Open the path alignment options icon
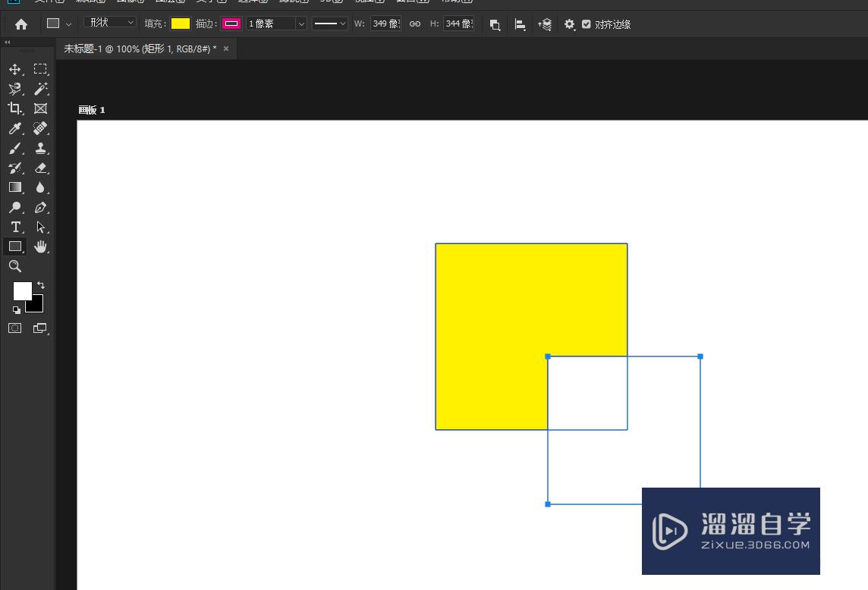Screen dimensions: 868x590 [520, 24]
